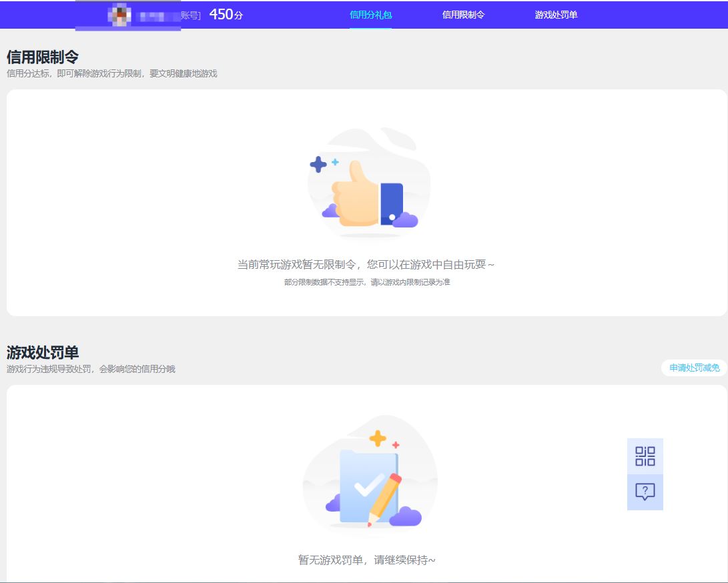Click the message 暂无游戏罚单，请继续保持
Image resolution: width=728 pixels, height=583 pixels.
[366, 560]
